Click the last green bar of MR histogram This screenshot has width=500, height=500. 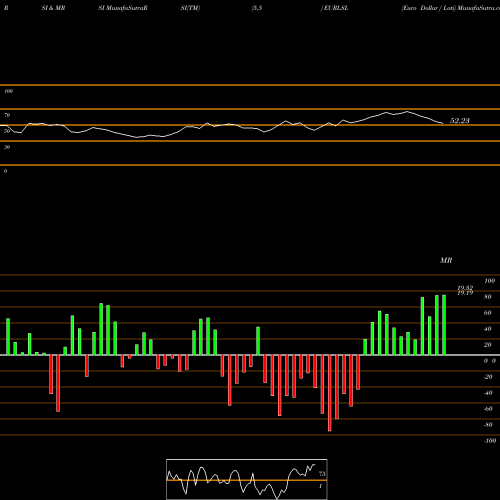(444, 325)
